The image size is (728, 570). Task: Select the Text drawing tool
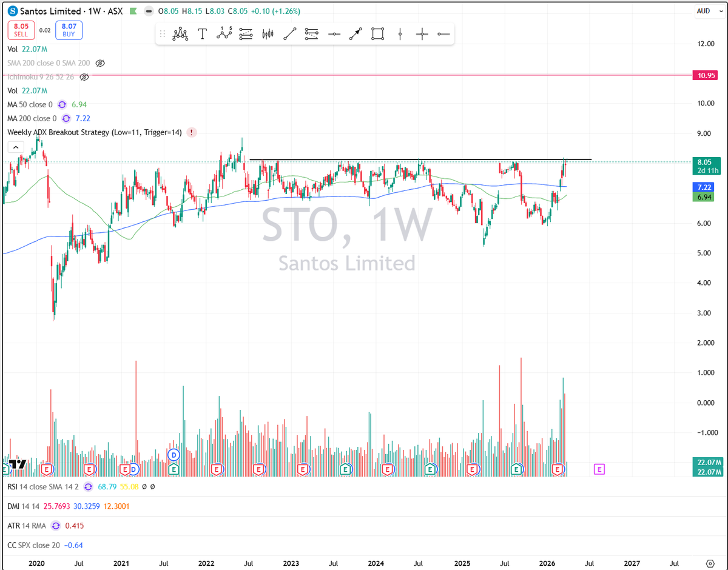point(202,34)
